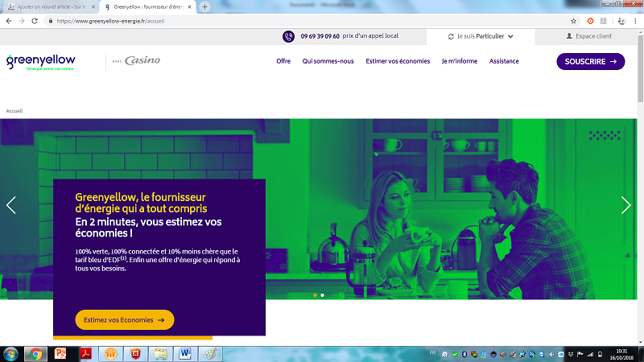
Task: Click the clock showing 10:31
Action: point(621,352)
